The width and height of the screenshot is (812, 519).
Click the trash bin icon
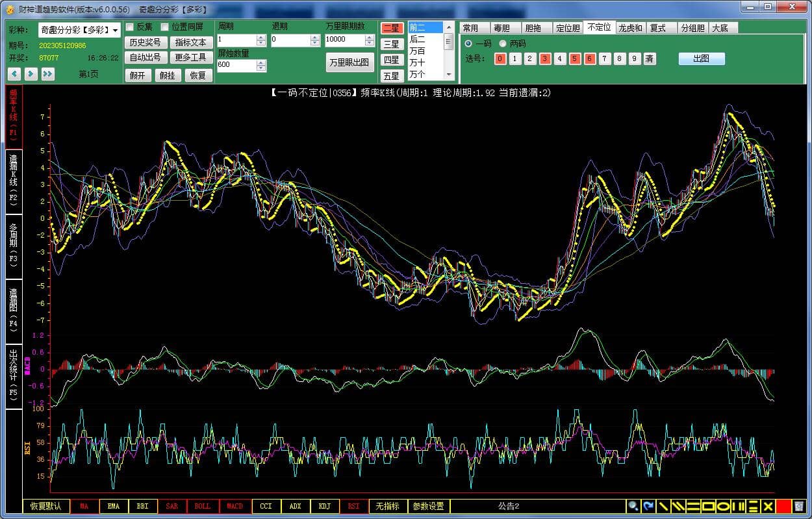[x=799, y=506]
